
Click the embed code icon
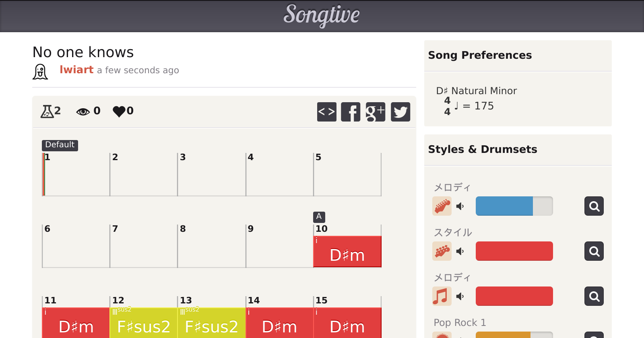326,112
